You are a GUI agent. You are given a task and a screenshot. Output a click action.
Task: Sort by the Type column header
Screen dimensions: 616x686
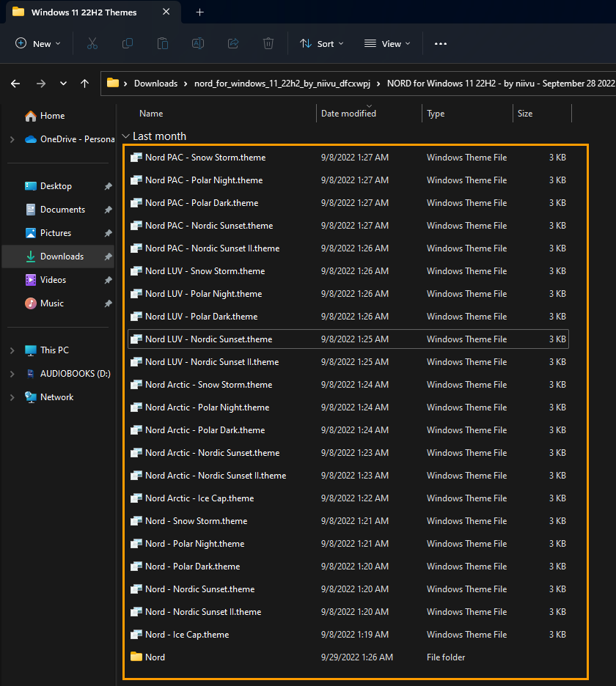(x=436, y=114)
